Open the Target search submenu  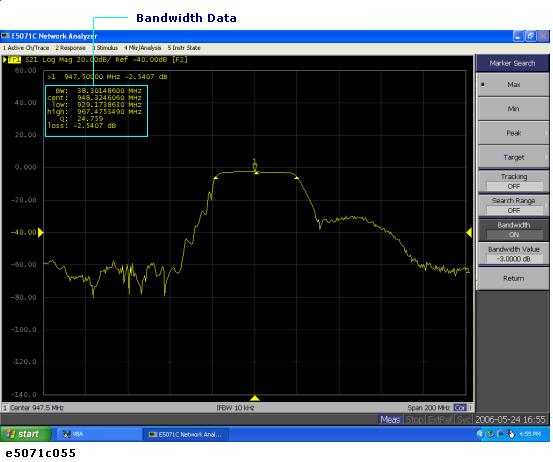click(x=514, y=157)
